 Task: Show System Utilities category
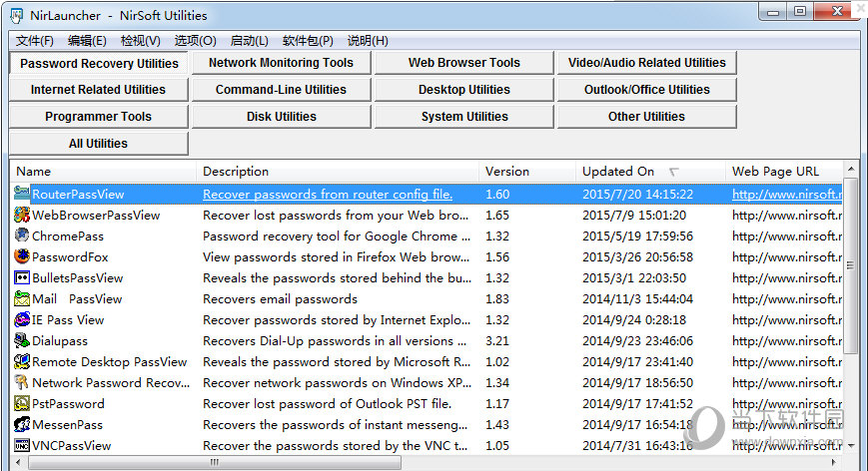click(463, 117)
